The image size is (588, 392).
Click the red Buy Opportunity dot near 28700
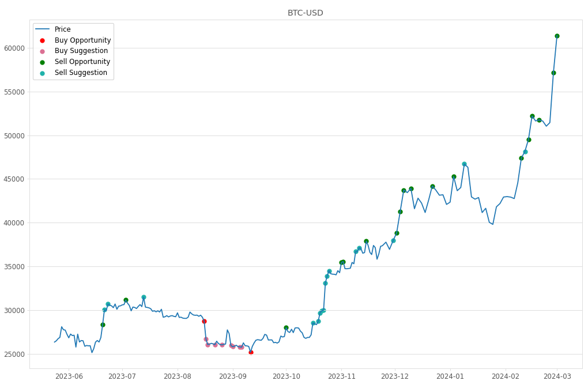click(204, 321)
